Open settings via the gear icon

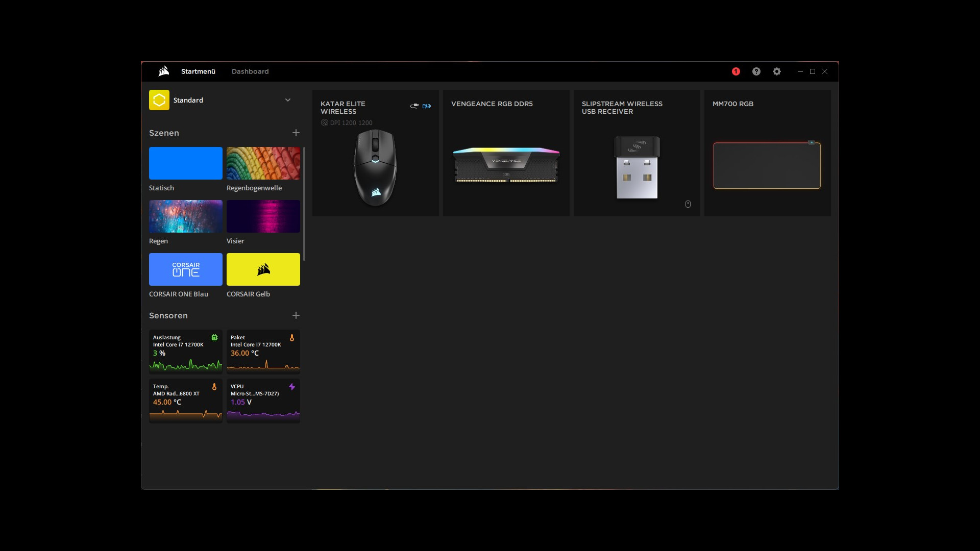pos(776,71)
